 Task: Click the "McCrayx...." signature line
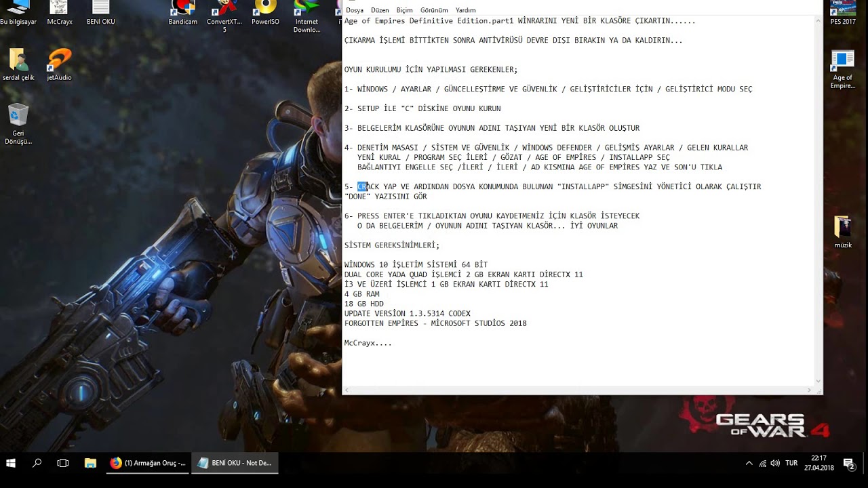[x=368, y=344]
